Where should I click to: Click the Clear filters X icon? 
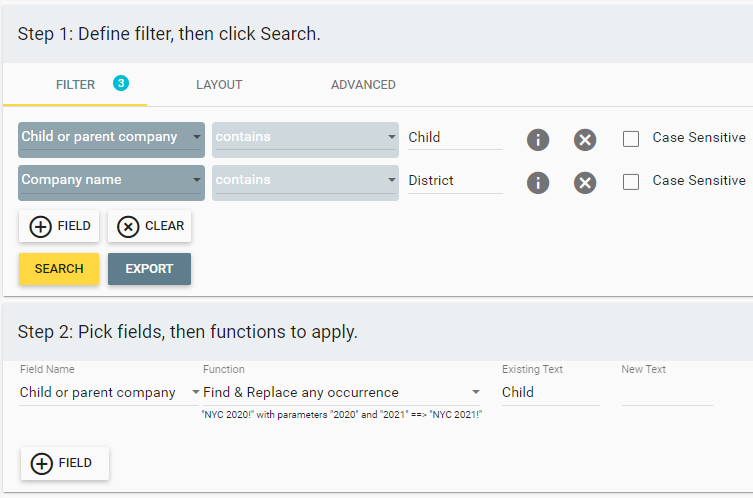pos(128,226)
